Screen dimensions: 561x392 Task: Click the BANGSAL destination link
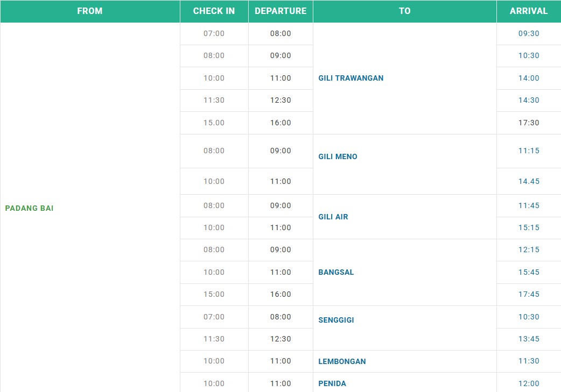pos(336,272)
